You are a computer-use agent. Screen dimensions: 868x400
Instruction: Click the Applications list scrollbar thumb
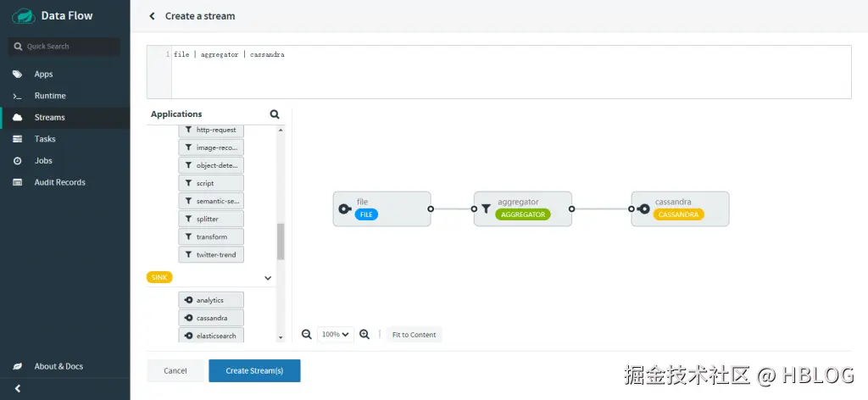(281, 242)
